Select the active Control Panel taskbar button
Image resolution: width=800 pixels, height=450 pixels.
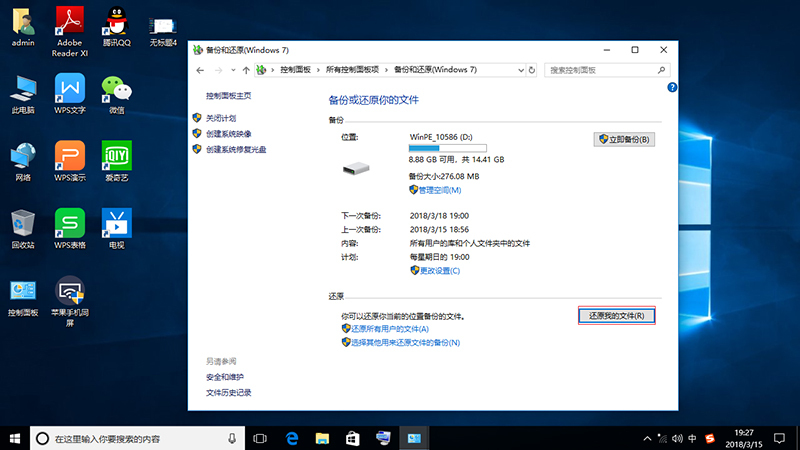414,438
